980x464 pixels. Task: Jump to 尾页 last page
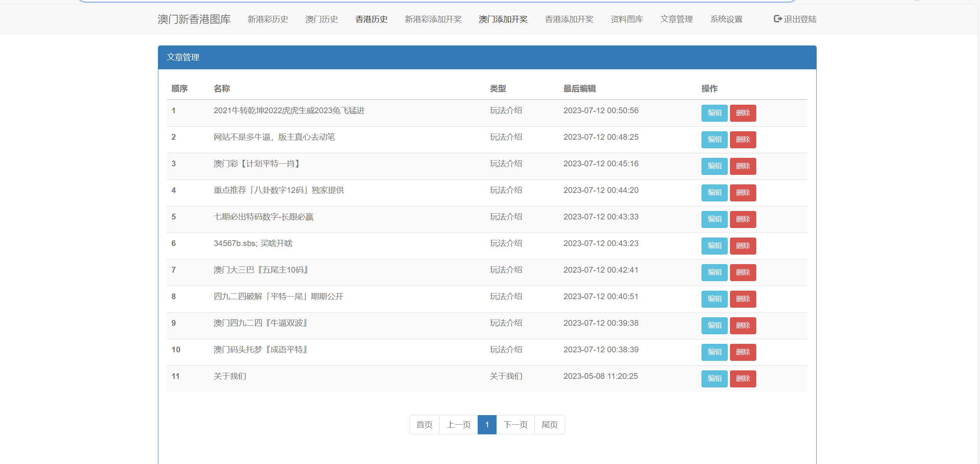click(x=549, y=425)
